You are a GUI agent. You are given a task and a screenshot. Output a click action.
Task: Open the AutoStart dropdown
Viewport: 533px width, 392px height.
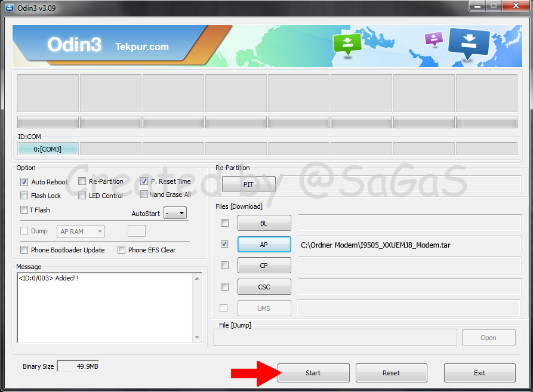(175, 213)
